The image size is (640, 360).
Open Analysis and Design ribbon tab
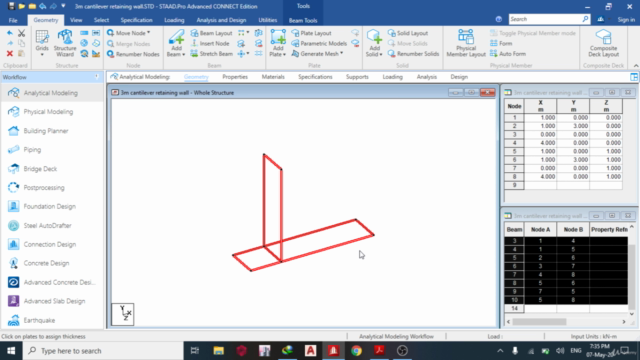221,20
